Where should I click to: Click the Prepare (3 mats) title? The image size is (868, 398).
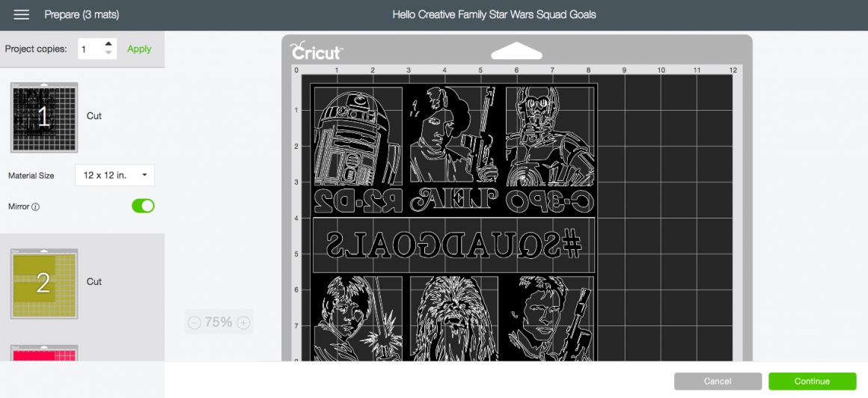[x=82, y=15]
